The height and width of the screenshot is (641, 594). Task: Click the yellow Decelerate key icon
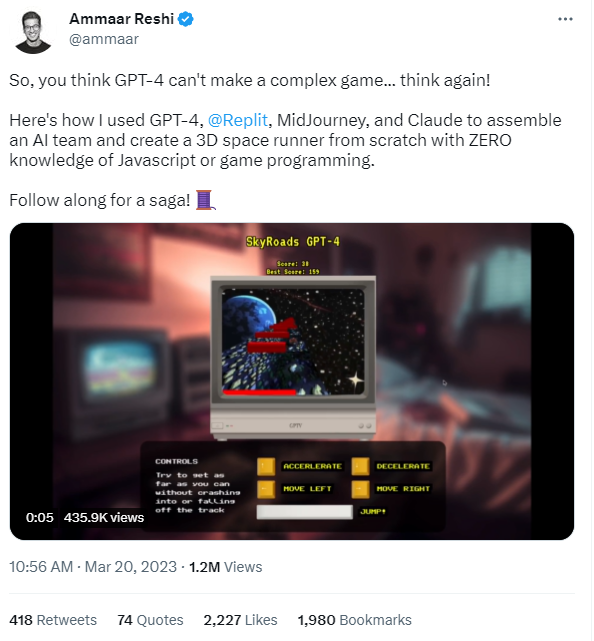click(360, 466)
